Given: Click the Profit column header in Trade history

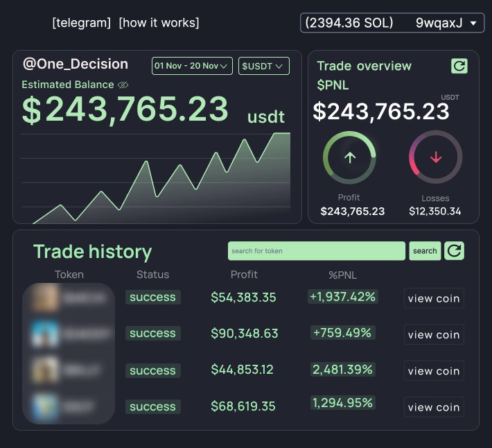Looking at the screenshot, I should pos(244,275).
